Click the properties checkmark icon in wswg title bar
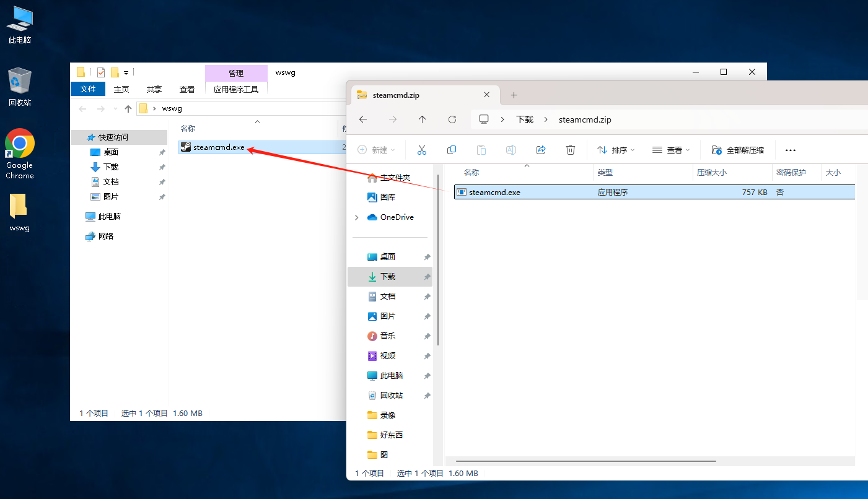This screenshot has height=499, width=868. (x=101, y=72)
